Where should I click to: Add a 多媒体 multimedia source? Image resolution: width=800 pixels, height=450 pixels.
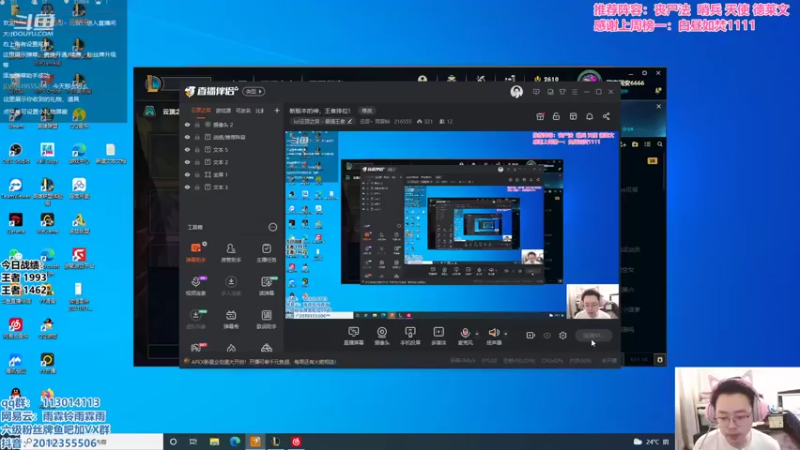(438, 336)
